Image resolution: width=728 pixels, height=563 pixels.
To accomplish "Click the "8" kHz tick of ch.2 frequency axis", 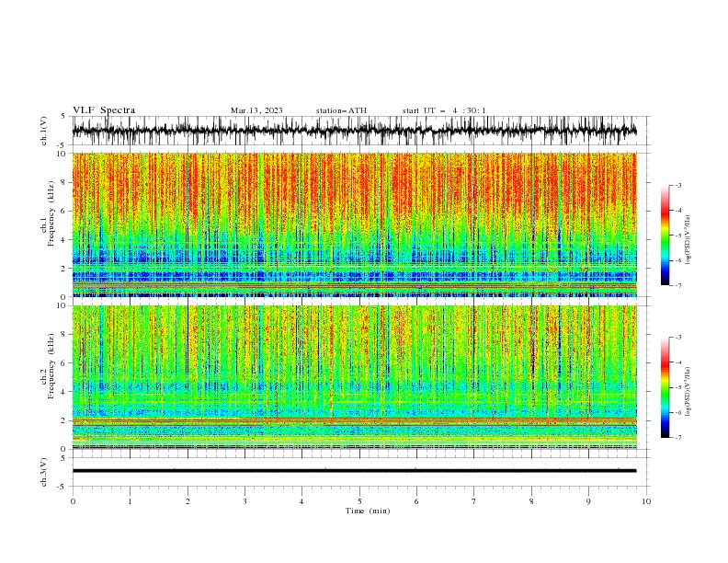I will (64, 334).
